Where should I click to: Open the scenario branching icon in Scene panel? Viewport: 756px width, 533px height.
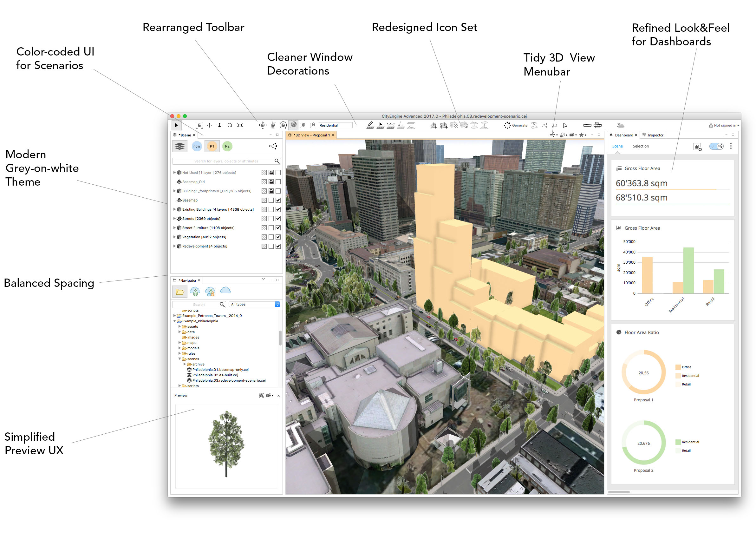point(273,146)
